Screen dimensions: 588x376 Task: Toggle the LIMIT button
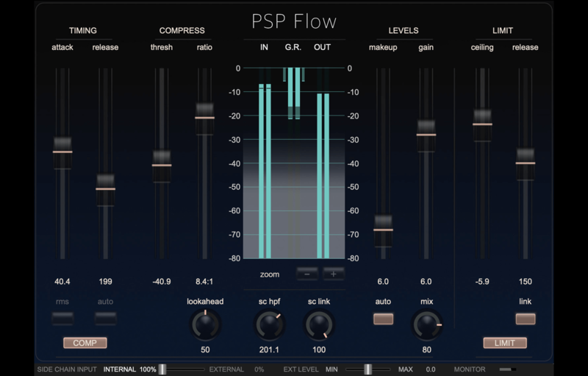pos(505,343)
